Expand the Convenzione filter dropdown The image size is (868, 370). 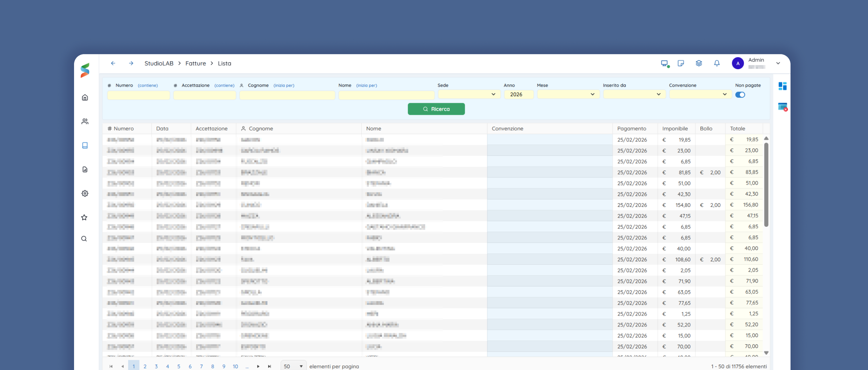[700, 94]
